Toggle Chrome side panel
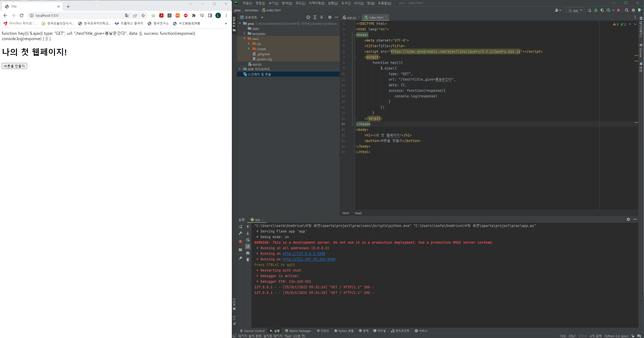The image size is (644, 338). (210, 15)
